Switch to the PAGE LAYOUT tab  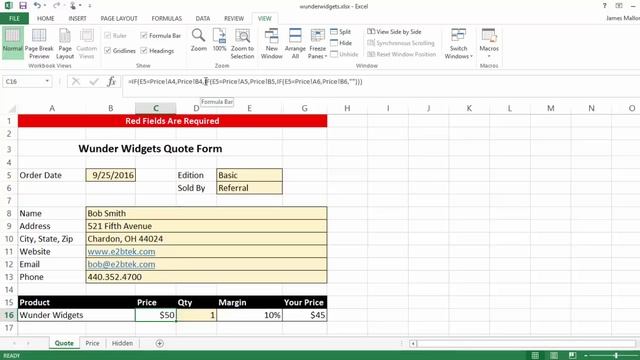119,18
